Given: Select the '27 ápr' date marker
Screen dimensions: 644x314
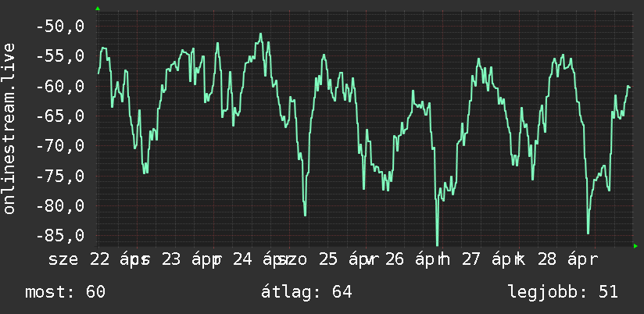Looking at the screenshot, I should 488,260.
